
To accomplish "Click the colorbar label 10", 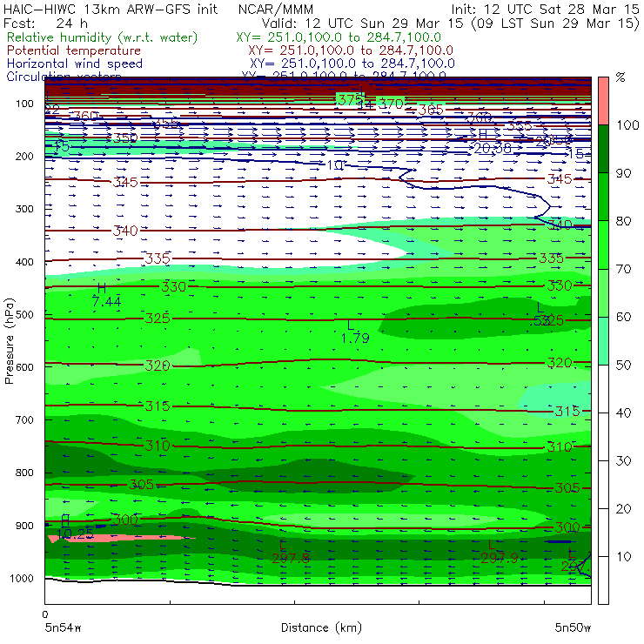I will (623, 556).
